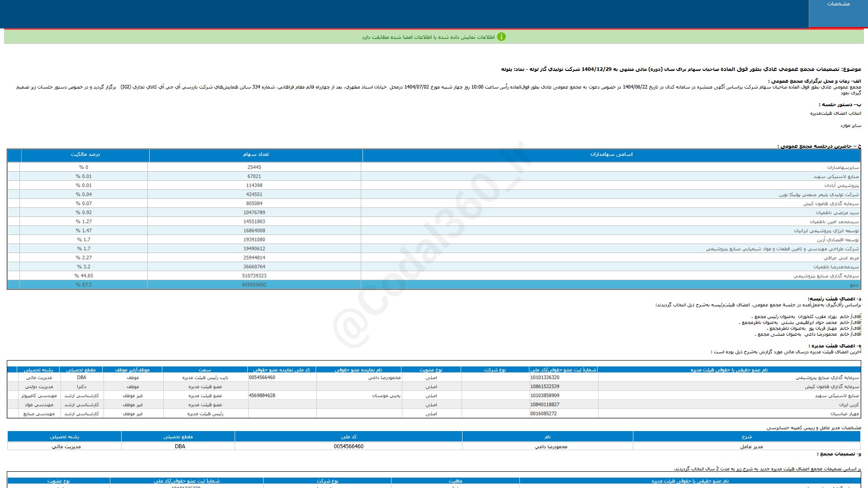Click the کد ملی نماینده عضو حقوقی header
This screenshot has height=488, width=868.
(x=281, y=370)
